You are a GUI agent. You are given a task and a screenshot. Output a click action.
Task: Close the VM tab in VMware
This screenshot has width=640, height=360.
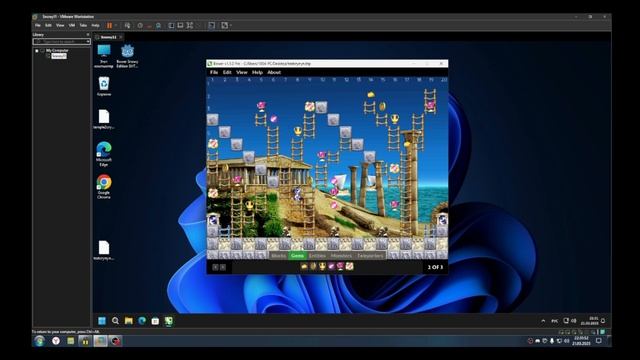pyautogui.click(x=121, y=37)
